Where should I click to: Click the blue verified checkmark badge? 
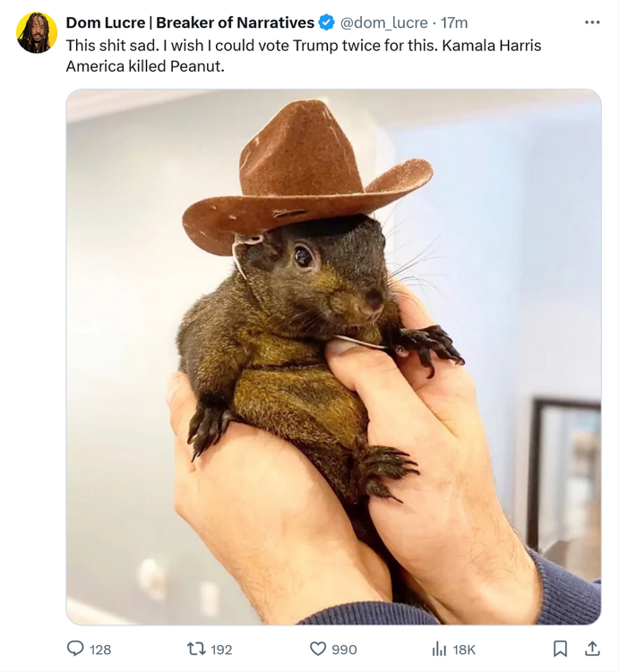327,22
